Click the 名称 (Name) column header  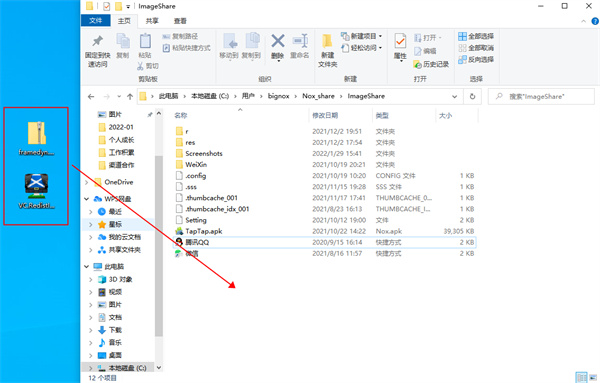181,115
